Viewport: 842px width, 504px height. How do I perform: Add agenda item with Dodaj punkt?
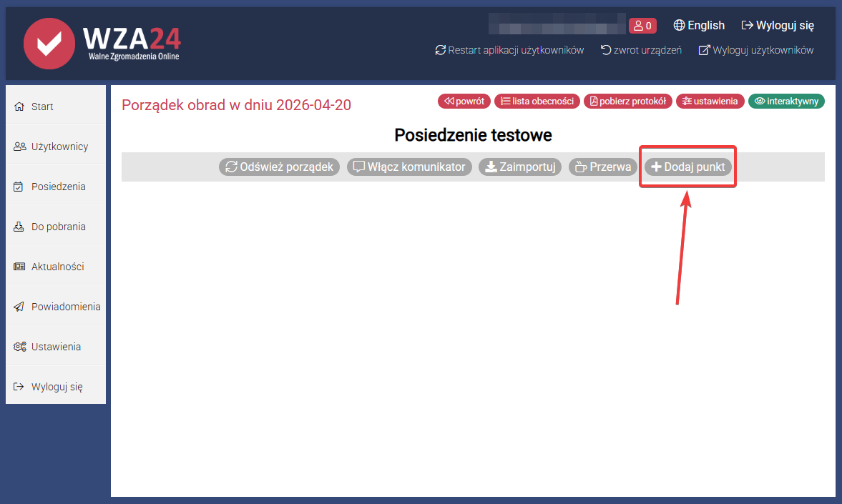[687, 167]
